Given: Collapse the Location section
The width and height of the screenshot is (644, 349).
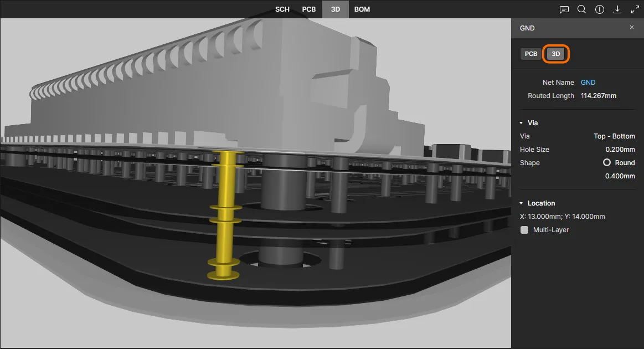Looking at the screenshot, I should (521, 203).
